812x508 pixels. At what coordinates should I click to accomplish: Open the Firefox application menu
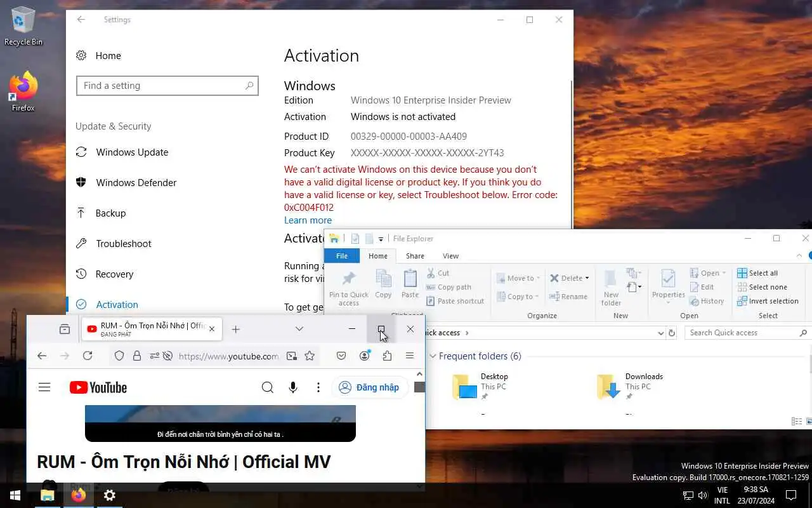[x=410, y=356]
